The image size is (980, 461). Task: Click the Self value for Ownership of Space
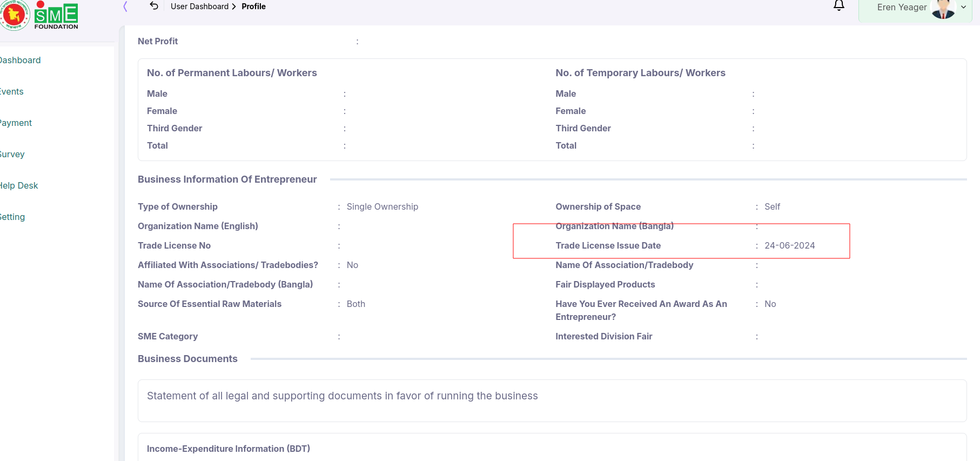772,206
